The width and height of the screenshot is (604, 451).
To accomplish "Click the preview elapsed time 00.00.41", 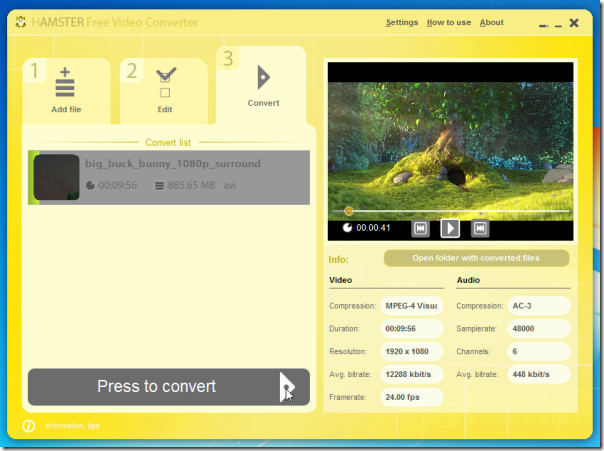I will [x=373, y=228].
